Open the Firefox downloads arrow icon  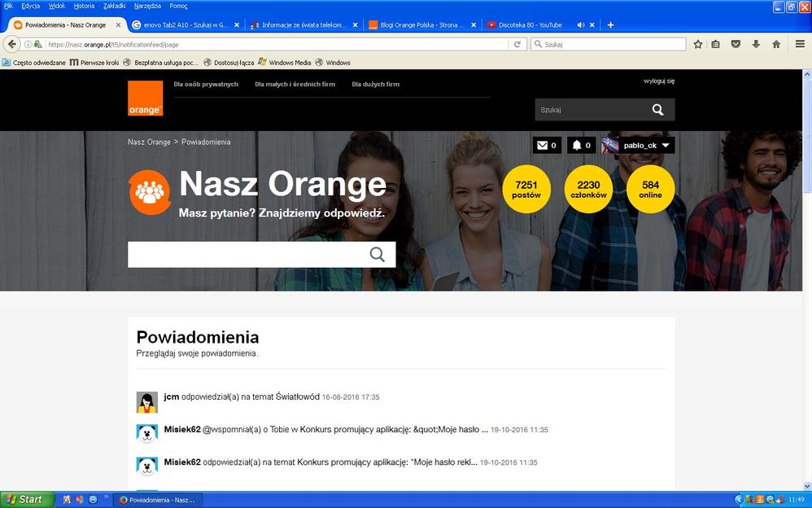point(756,44)
